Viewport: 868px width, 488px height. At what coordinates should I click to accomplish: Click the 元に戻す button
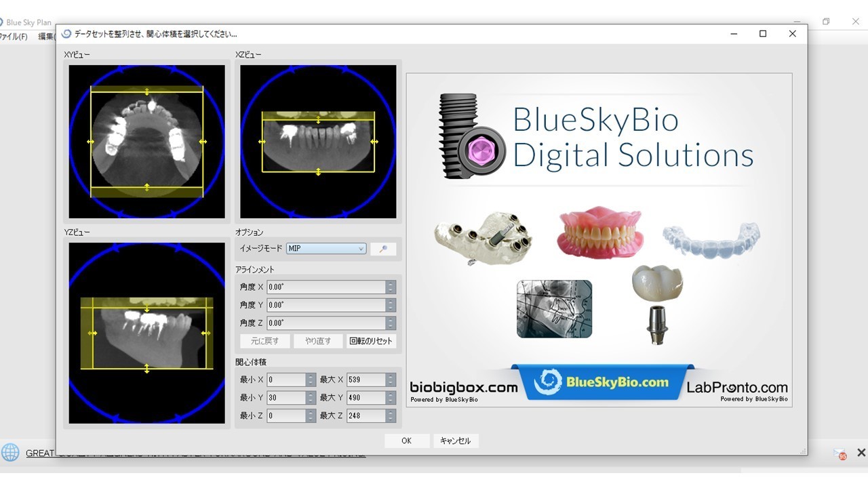264,341
